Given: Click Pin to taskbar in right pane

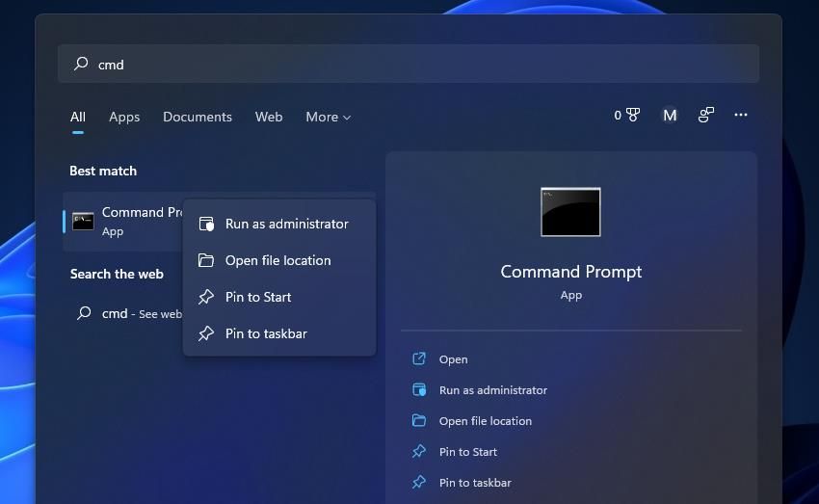Looking at the screenshot, I should (475, 483).
